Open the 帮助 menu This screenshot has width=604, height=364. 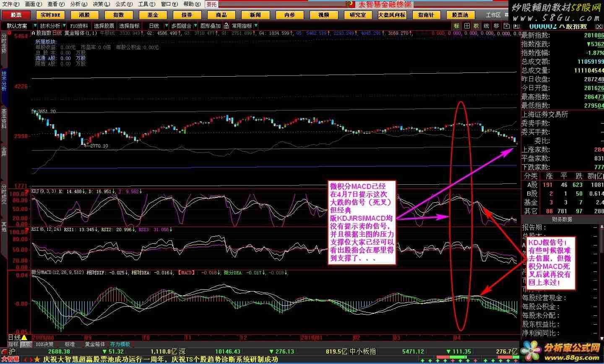coord(192,4)
